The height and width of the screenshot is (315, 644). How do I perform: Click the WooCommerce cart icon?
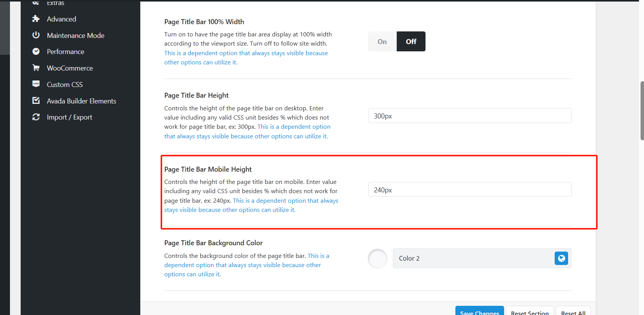coord(36,68)
